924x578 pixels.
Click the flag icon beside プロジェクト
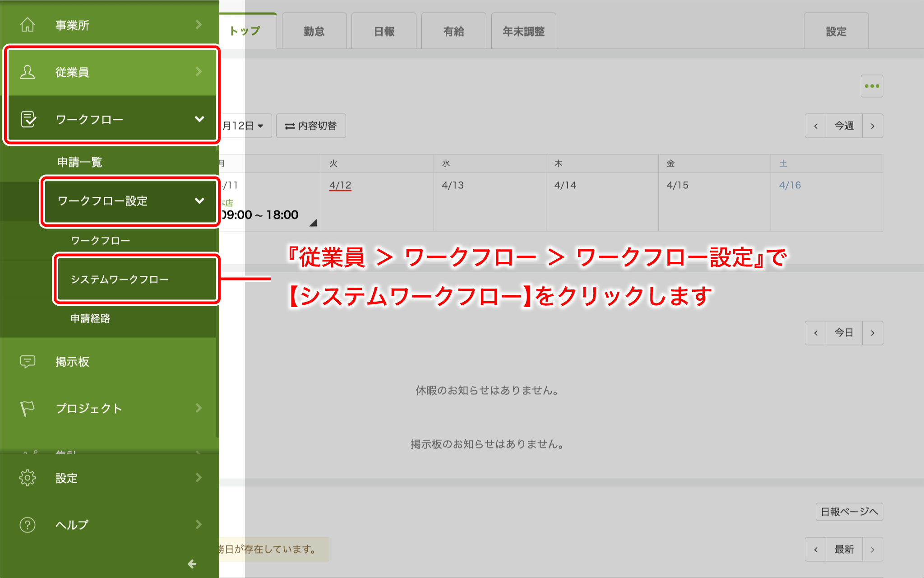[27, 409]
